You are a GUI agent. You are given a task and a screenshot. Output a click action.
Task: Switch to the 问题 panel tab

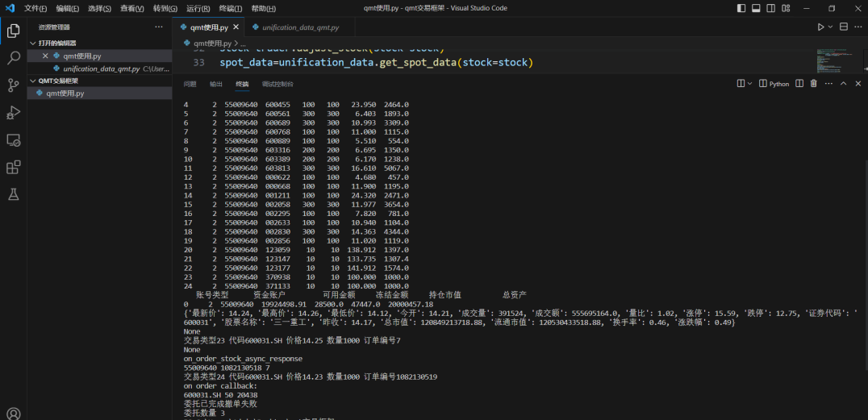click(x=190, y=84)
